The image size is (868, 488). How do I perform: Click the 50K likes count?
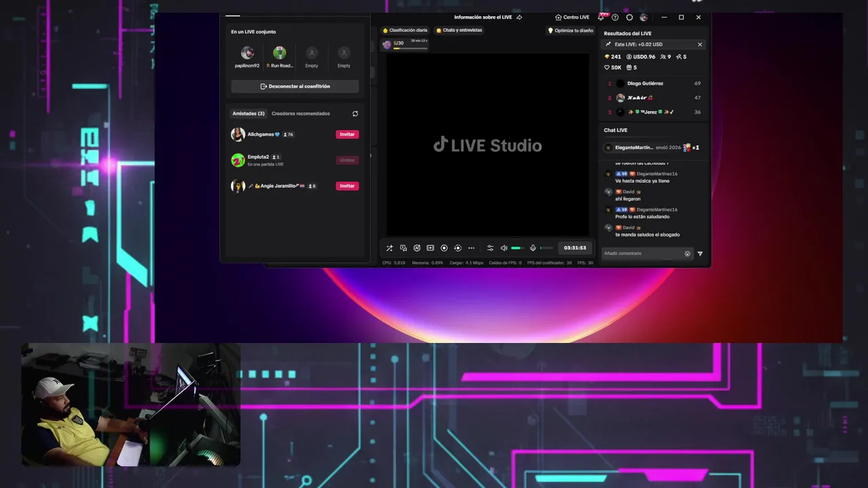(613, 68)
